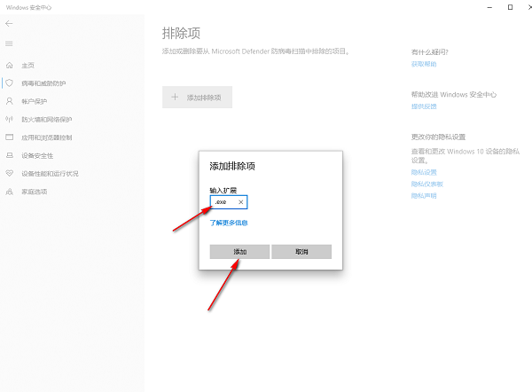This screenshot has width=532, height=392.
Task: Open the 隐私声明 link
Action: [x=424, y=196]
